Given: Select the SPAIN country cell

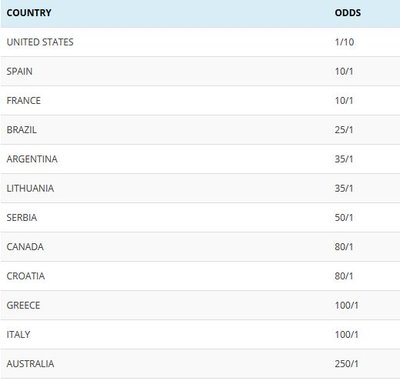Looking at the screenshot, I should click(20, 71).
